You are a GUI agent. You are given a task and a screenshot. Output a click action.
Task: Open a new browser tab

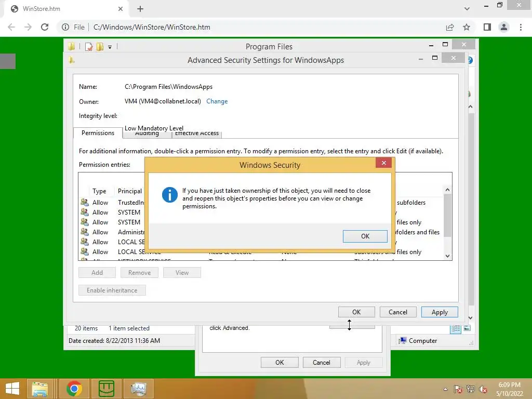pyautogui.click(x=140, y=9)
